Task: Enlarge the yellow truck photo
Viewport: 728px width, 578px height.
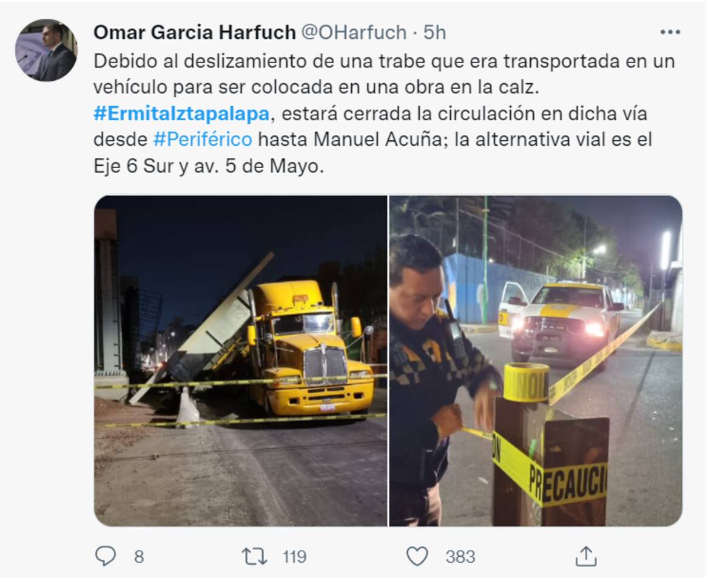Action: (241, 361)
